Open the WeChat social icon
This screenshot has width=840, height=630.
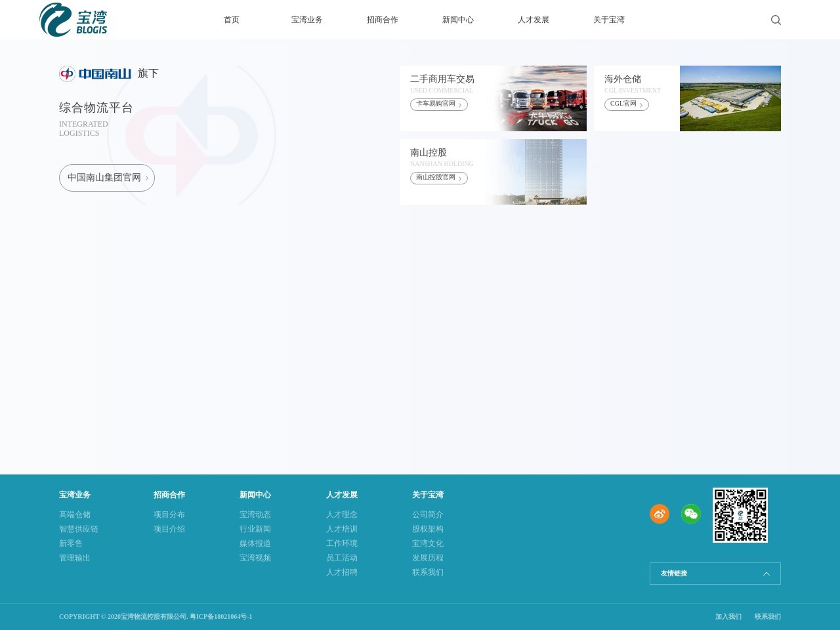[691, 514]
